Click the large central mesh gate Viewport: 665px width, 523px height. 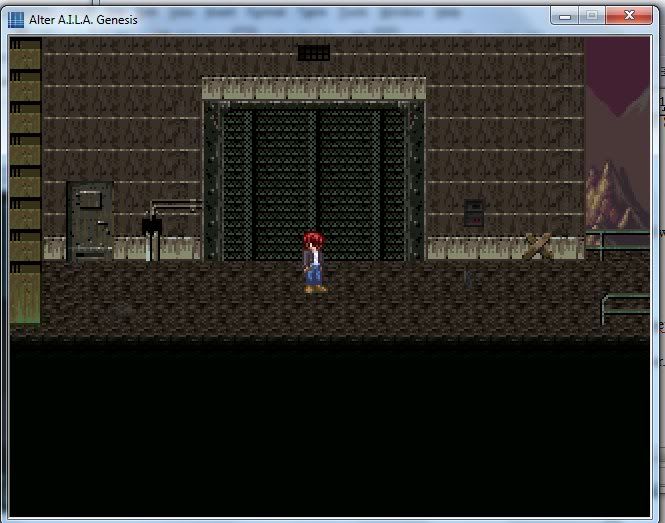tap(314, 182)
